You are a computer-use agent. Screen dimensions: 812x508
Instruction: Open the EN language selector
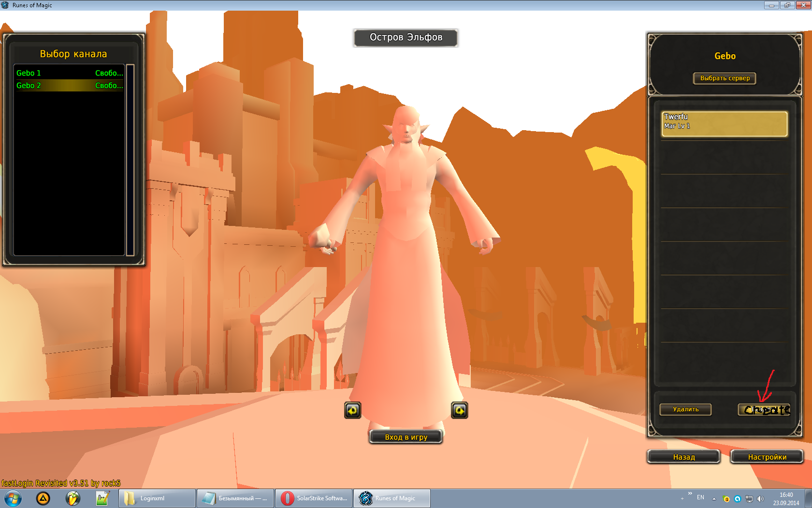pos(700,497)
